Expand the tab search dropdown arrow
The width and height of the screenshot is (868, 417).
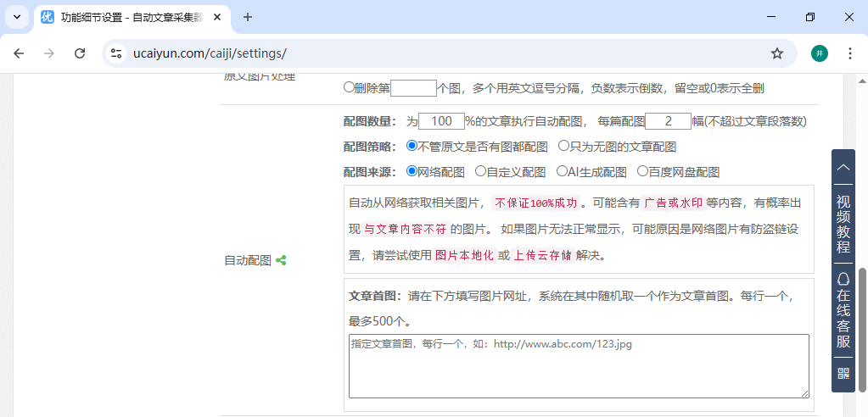(x=16, y=17)
